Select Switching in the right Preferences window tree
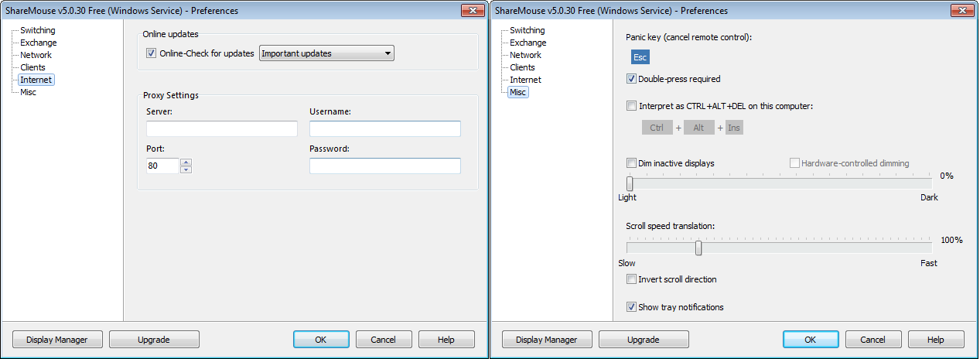 click(x=527, y=30)
